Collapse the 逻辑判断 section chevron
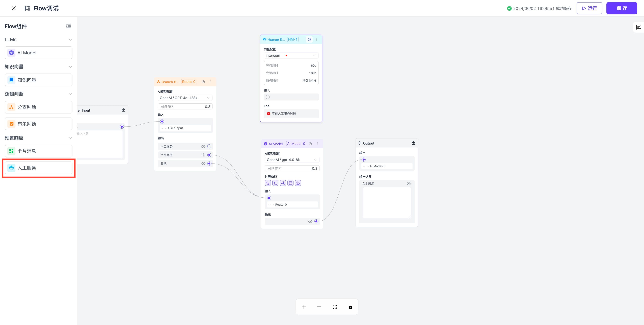The height and width of the screenshot is (325, 644). point(70,94)
